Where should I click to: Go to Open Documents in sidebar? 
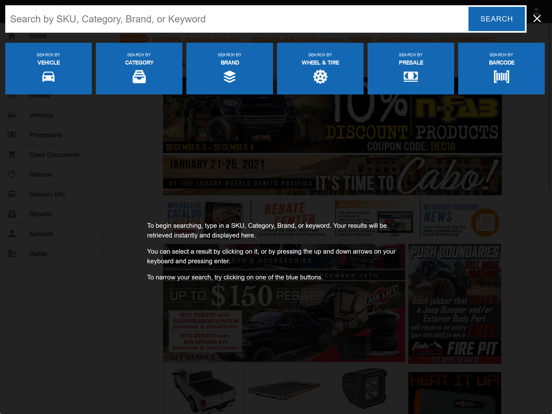point(54,155)
